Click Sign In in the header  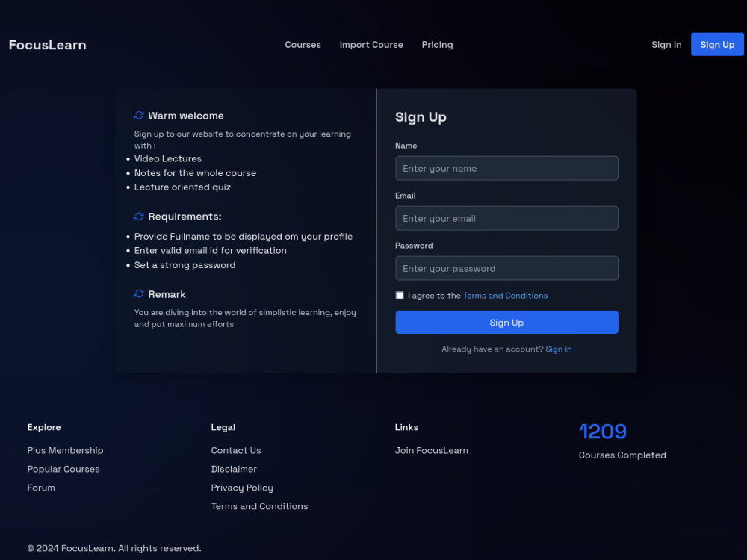(666, 45)
